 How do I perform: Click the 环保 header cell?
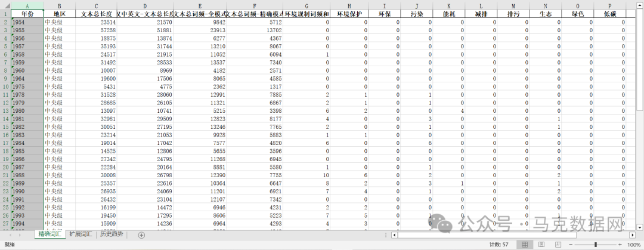pos(384,14)
